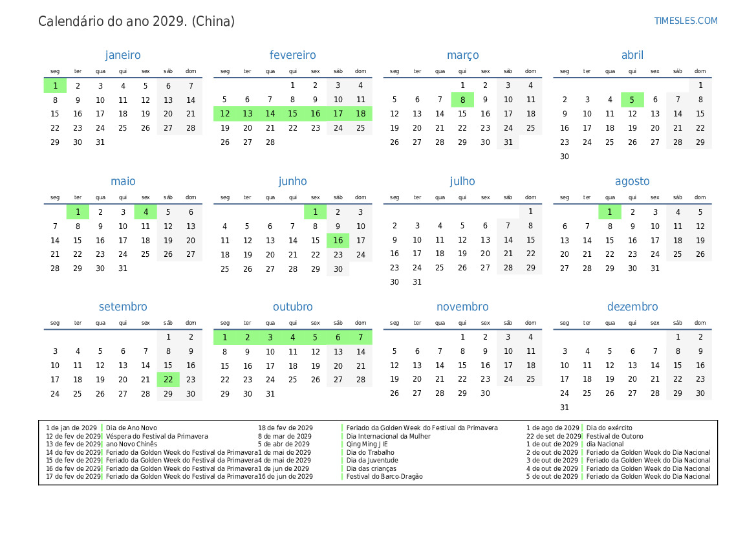Click the agosto month heading
Viewport: 756px width, 535px height.
pos(632,181)
